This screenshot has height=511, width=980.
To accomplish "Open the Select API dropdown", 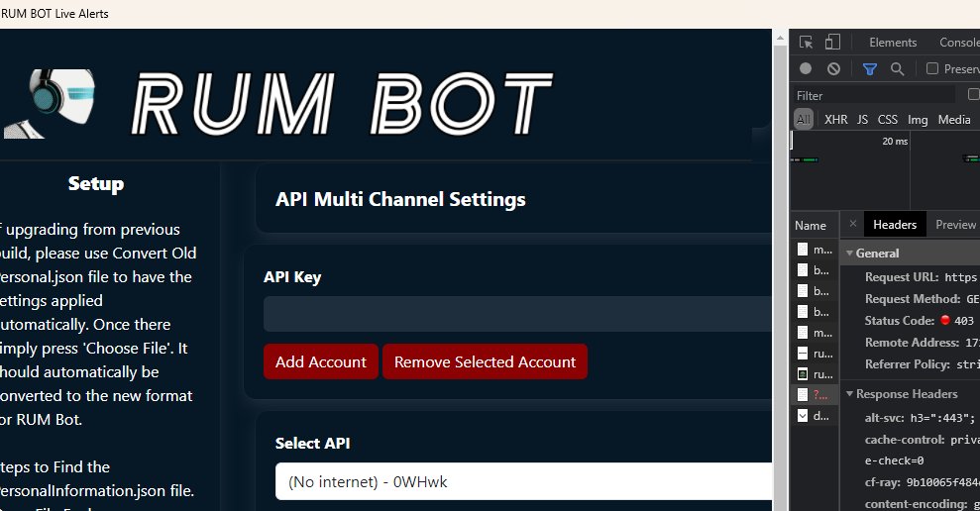I will point(524,481).
